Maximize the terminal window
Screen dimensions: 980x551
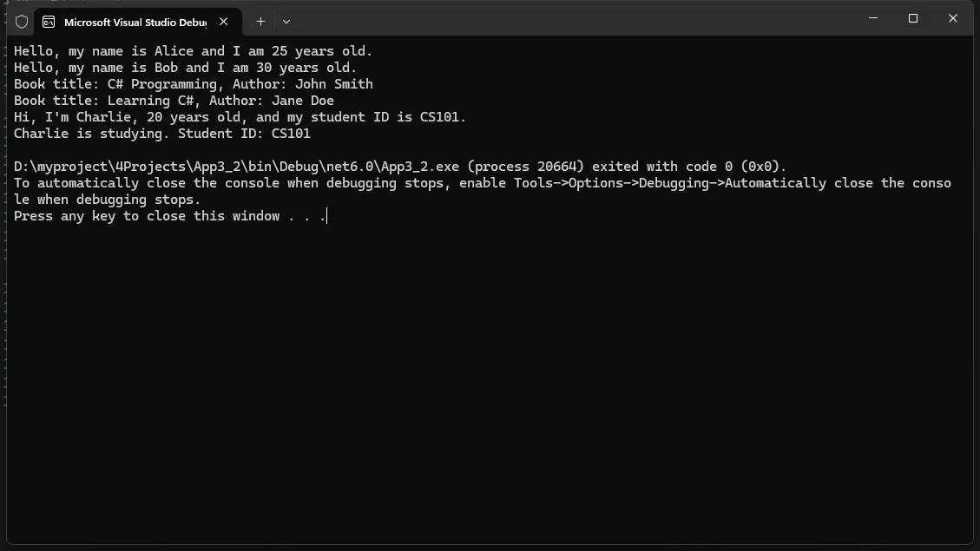point(913,18)
